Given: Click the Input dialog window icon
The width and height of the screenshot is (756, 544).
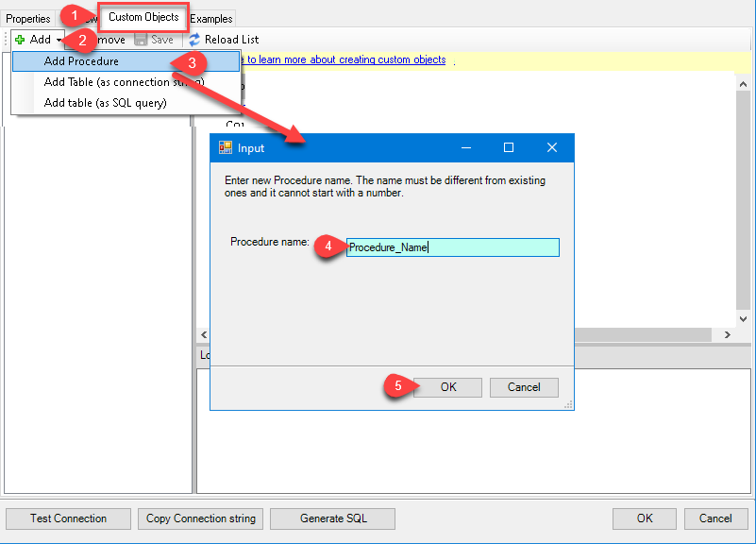Looking at the screenshot, I should pos(226,147).
